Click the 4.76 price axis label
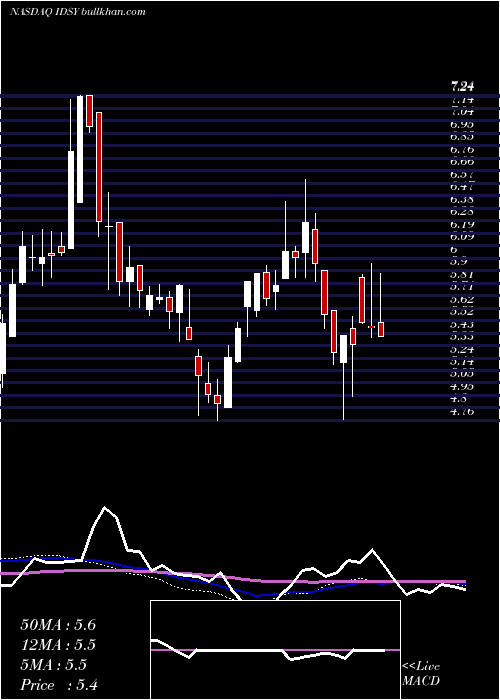Viewport: 500px width, 700px height. tap(462, 412)
